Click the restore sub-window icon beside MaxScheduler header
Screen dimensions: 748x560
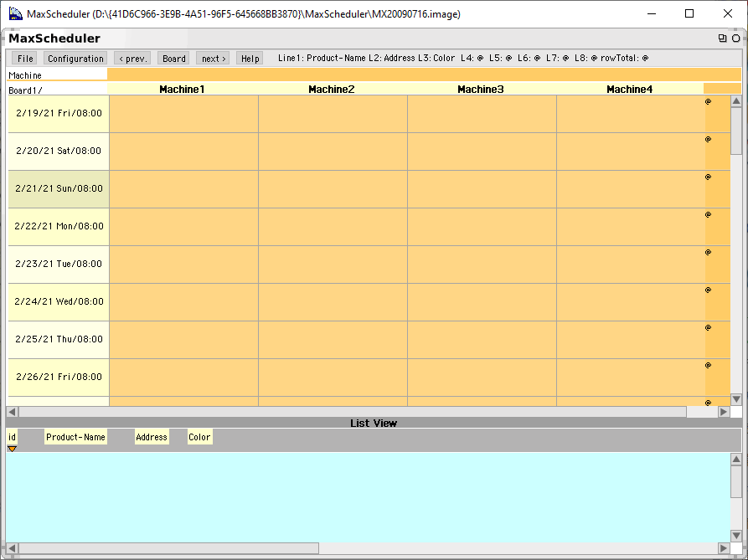722,39
